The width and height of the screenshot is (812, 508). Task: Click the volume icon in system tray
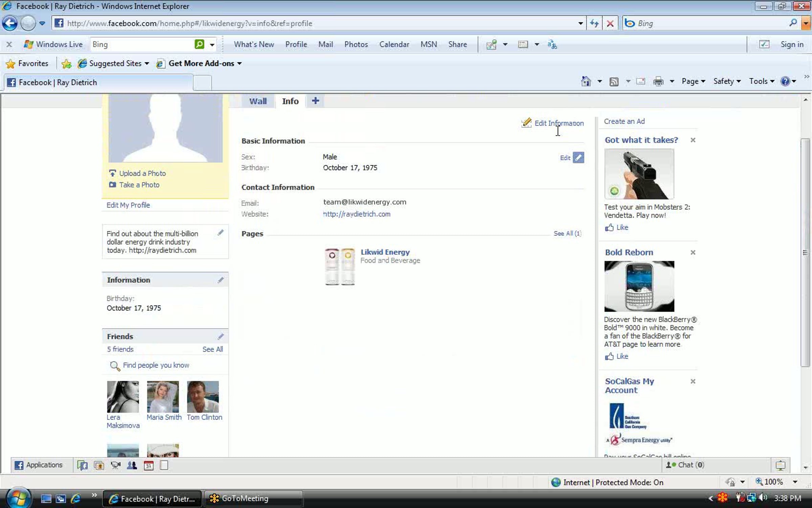pyautogui.click(x=763, y=498)
